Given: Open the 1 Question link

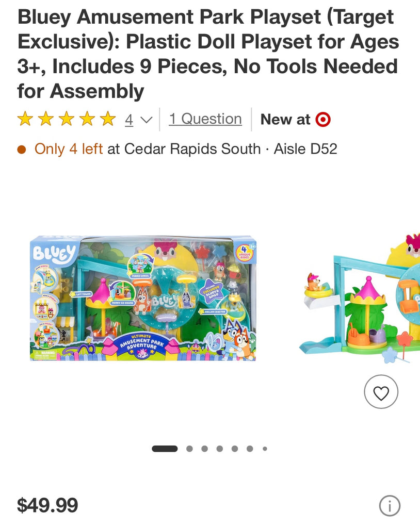Looking at the screenshot, I should coord(205,119).
